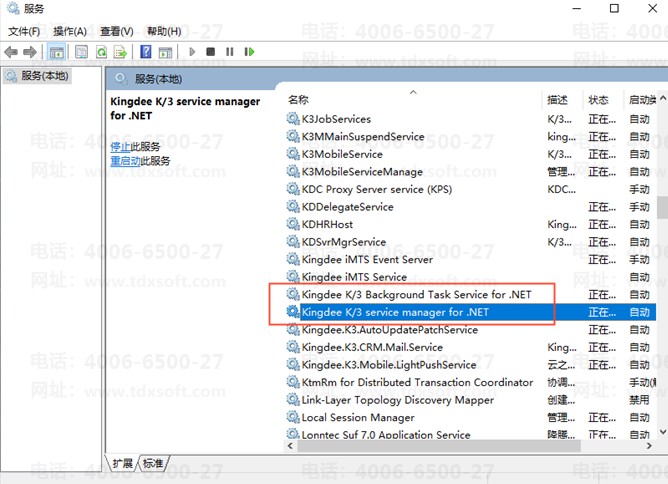The height and width of the screenshot is (484, 668).
Task: Sort by the 启动类型 column header
Action: click(x=642, y=100)
